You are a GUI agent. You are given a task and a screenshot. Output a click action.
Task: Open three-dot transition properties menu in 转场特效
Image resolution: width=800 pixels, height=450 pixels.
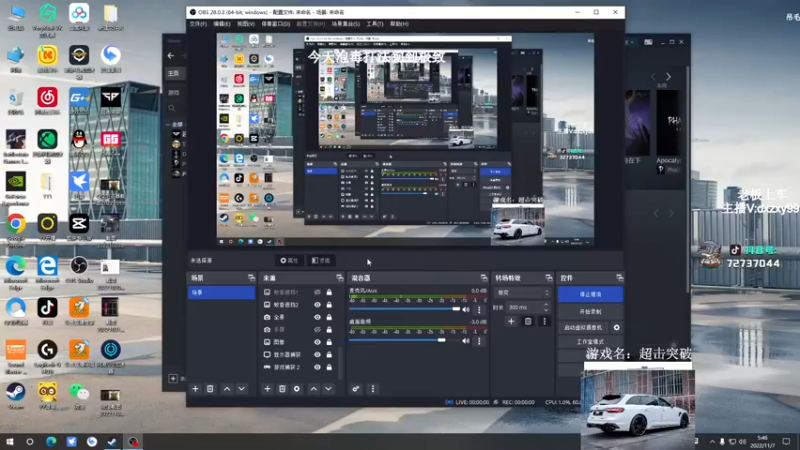(x=544, y=321)
